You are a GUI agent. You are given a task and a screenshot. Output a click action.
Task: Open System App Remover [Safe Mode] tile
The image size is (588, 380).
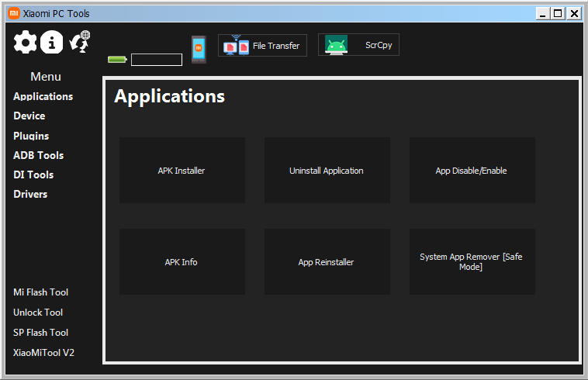[x=472, y=261]
